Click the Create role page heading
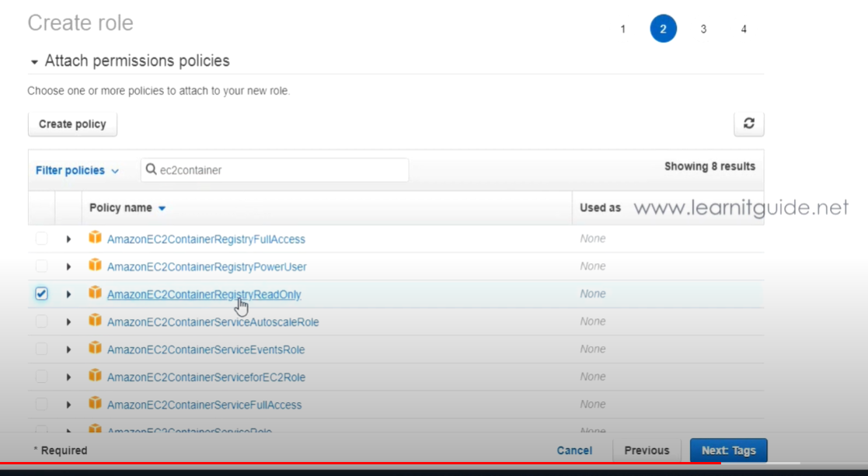This screenshot has height=476, width=868. (80, 23)
